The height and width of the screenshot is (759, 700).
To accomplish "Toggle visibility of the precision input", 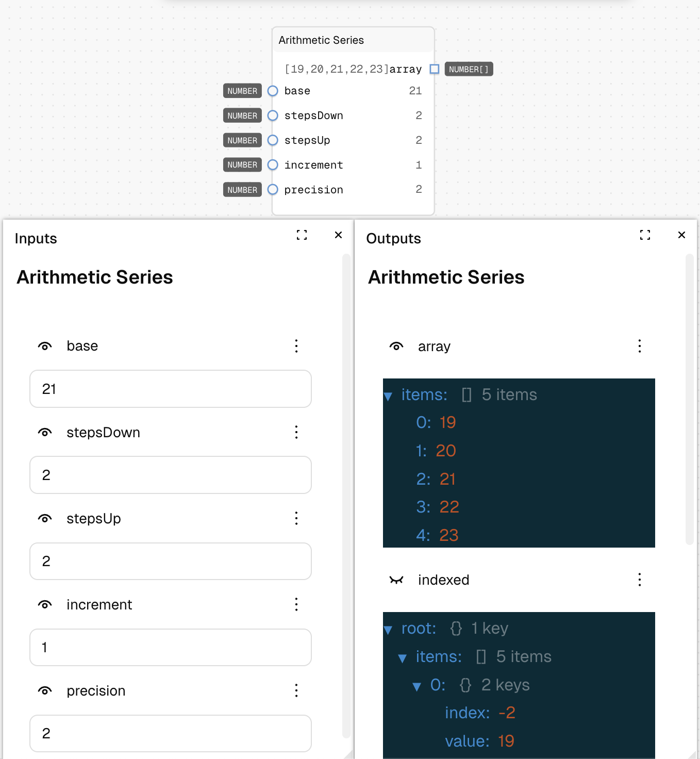I will 45,690.
